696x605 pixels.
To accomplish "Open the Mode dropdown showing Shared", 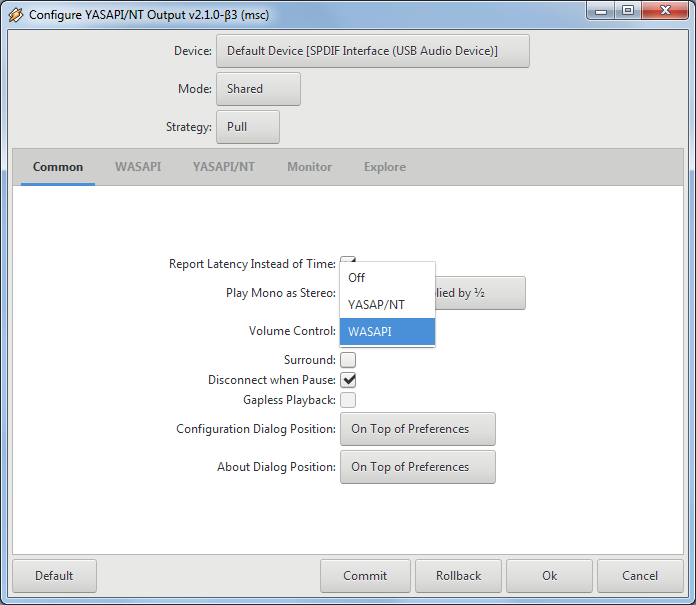I will tap(258, 89).
